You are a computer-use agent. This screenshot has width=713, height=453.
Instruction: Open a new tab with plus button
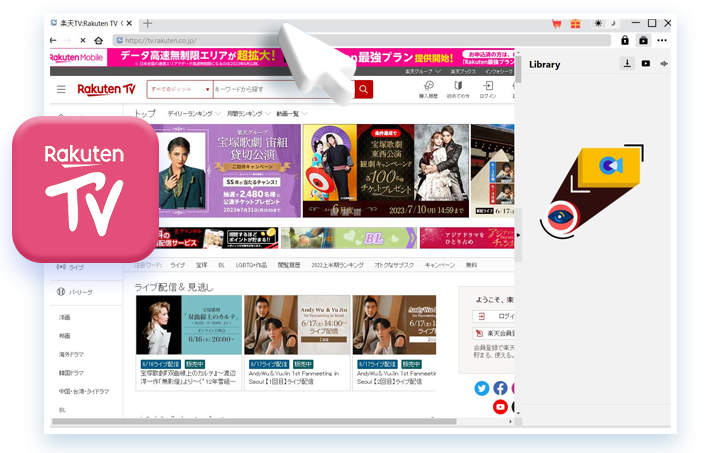[147, 23]
